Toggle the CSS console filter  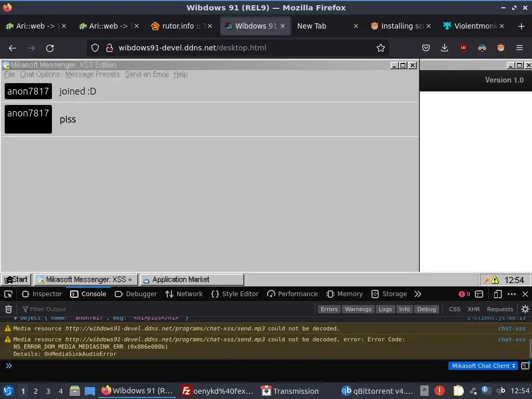455,309
